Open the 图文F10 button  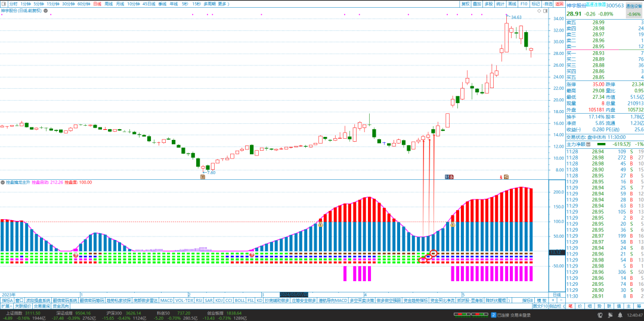pyautogui.click(x=540, y=306)
